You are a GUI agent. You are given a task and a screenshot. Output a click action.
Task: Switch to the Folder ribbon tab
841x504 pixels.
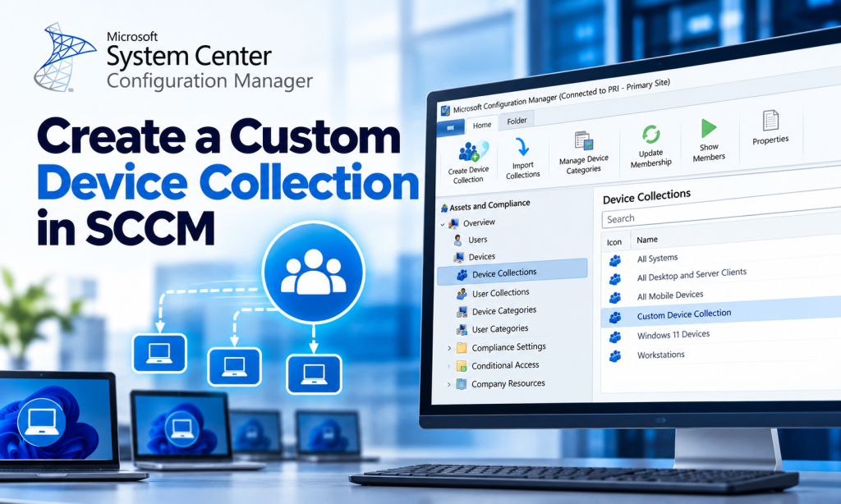[517, 121]
